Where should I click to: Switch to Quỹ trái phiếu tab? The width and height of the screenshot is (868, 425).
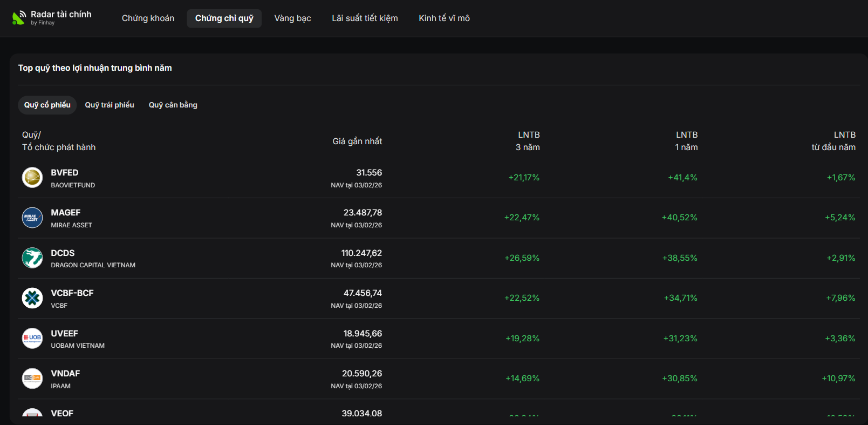(x=110, y=105)
